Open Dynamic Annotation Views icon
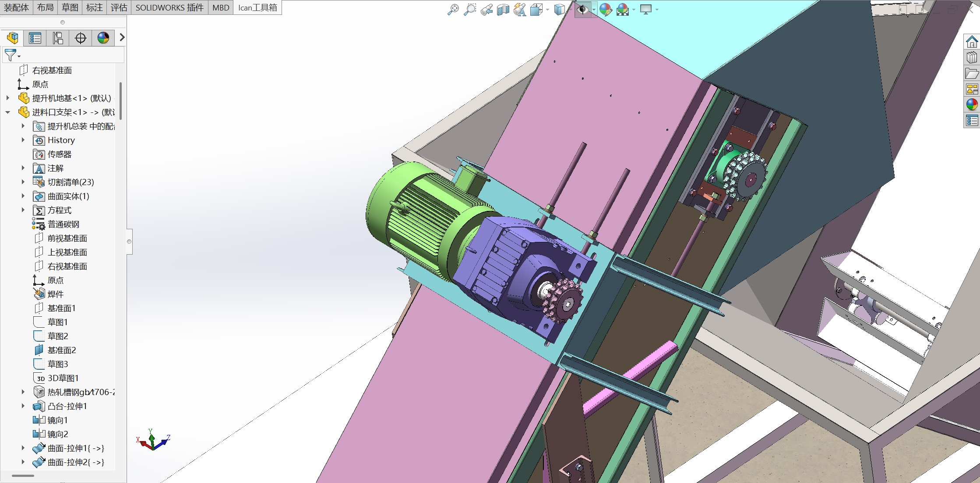This screenshot has height=483, width=980. point(520,9)
